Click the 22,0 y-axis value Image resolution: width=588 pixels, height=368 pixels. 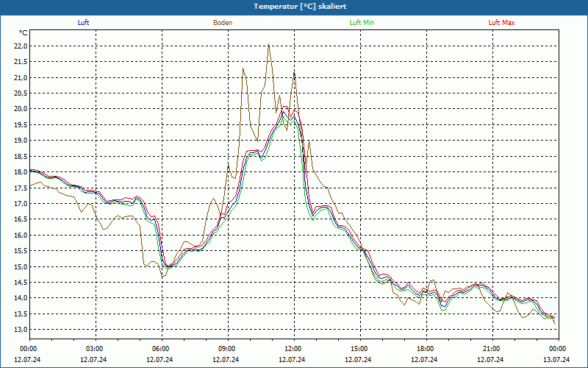tap(21, 46)
